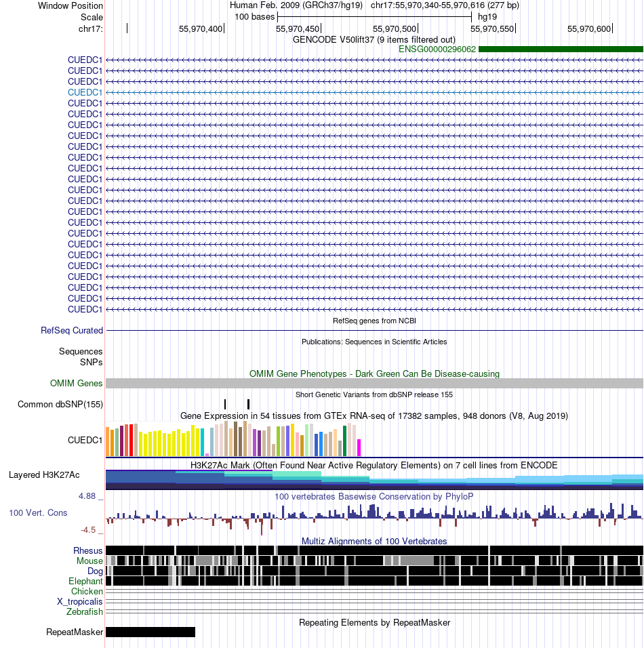Click the 100 bases scale bar

click(374, 17)
